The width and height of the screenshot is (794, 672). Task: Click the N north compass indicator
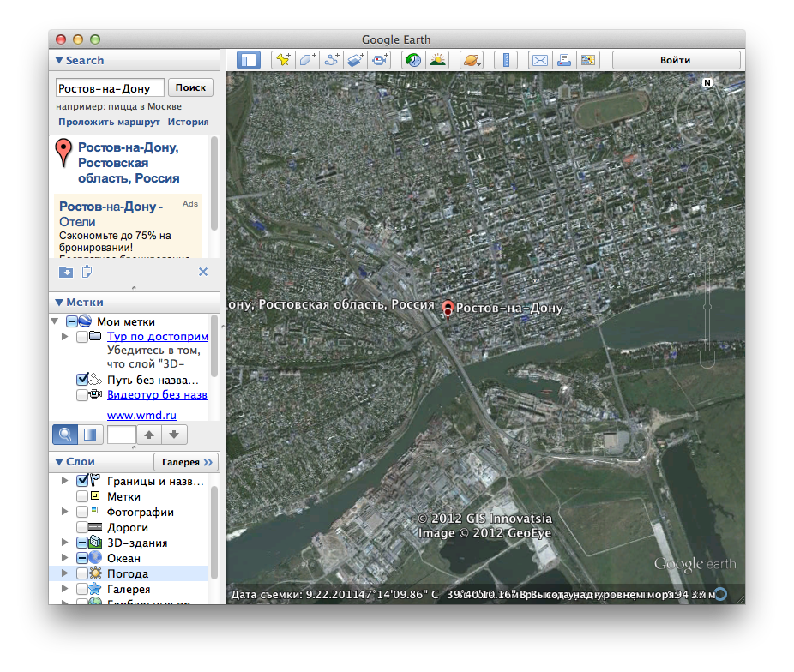(707, 82)
